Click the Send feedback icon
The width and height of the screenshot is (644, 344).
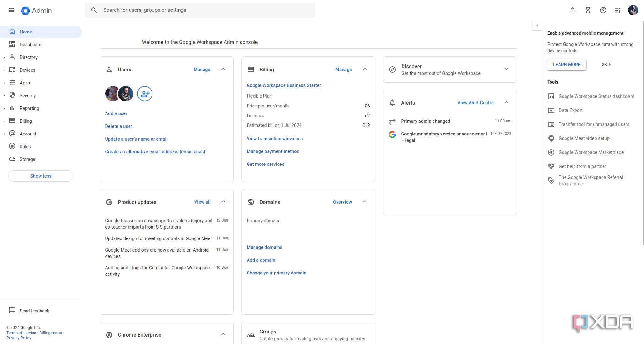(x=12, y=310)
